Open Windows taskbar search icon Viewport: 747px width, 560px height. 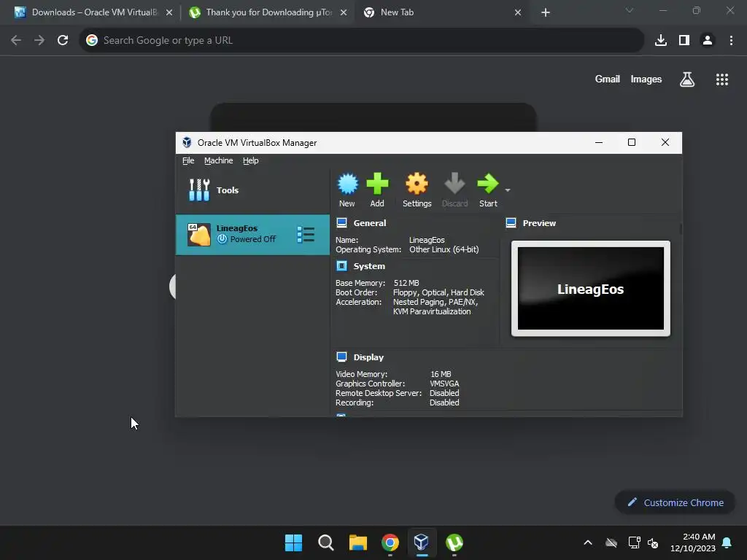(326, 542)
